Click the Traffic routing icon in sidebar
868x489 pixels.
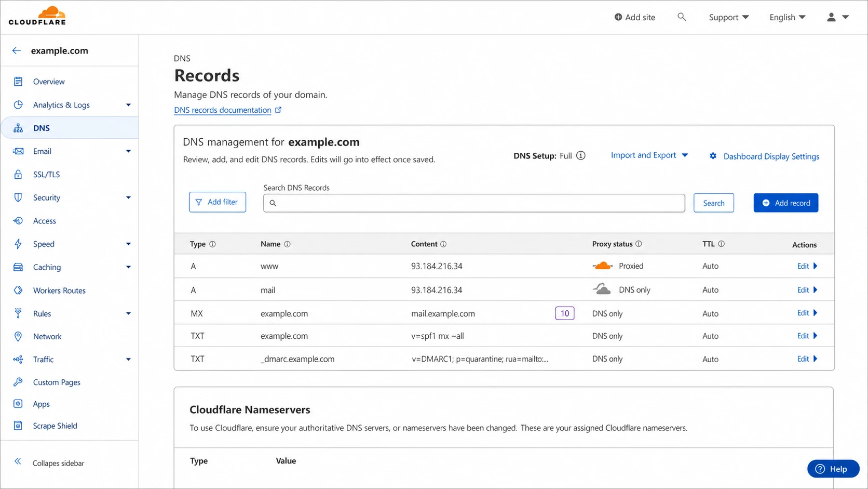tap(18, 359)
